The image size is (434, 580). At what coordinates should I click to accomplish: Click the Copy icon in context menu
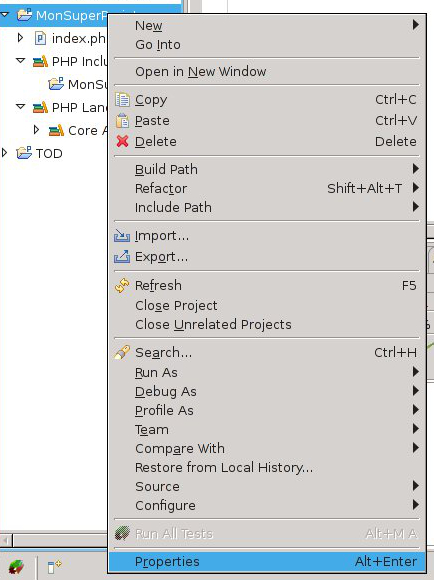(x=122, y=100)
